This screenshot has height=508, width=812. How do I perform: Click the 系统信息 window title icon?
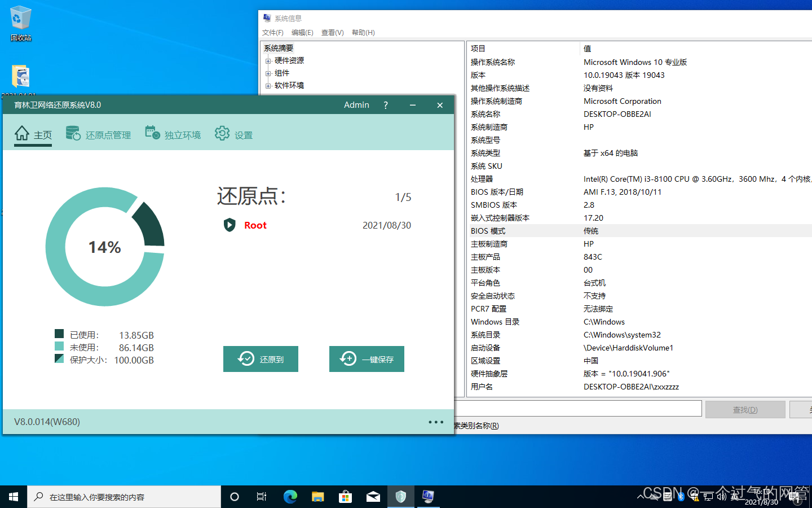[x=267, y=18]
